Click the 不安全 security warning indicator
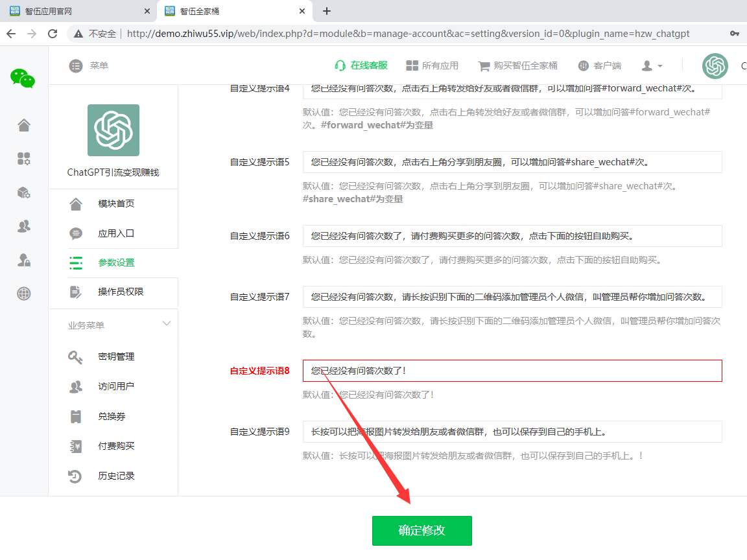The width and height of the screenshot is (747, 560). 95,34
